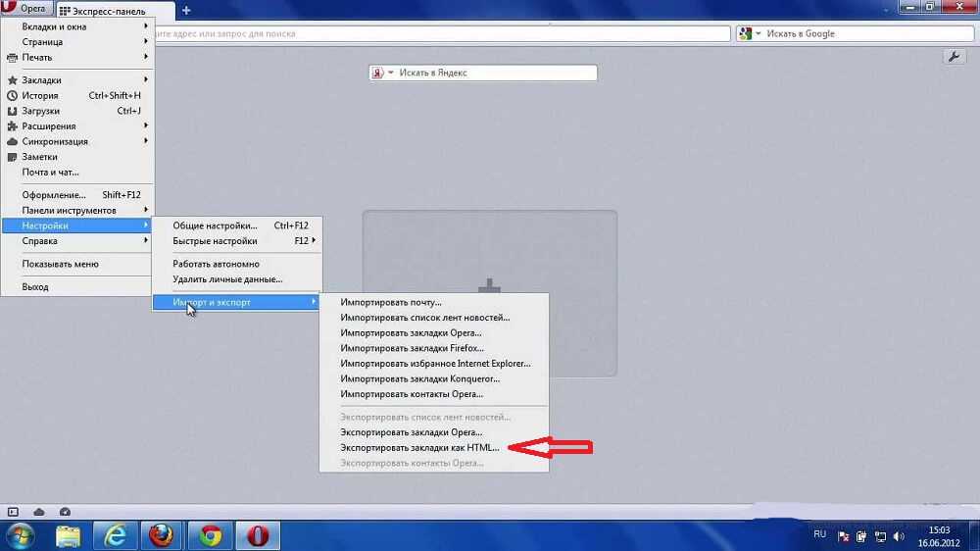Viewport: 980px width, 551px height.
Task: Toggle the panels icon in status bar
Action: pyautogui.click(x=13, y=512)
